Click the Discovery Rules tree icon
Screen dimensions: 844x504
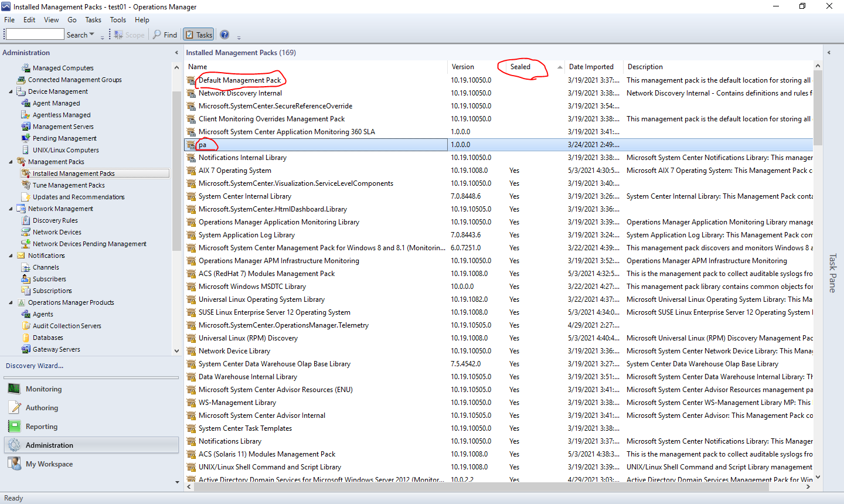(x=26, y=220)
